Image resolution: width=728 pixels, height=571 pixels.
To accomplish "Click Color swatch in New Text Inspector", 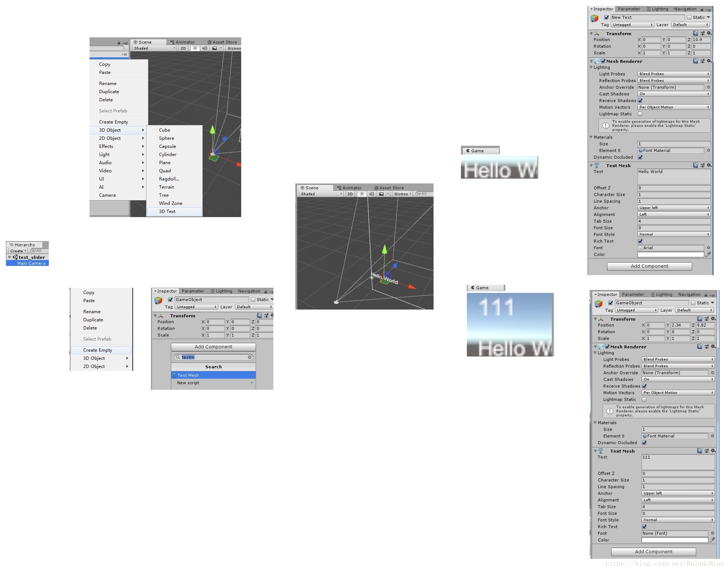I will point(671,254).
